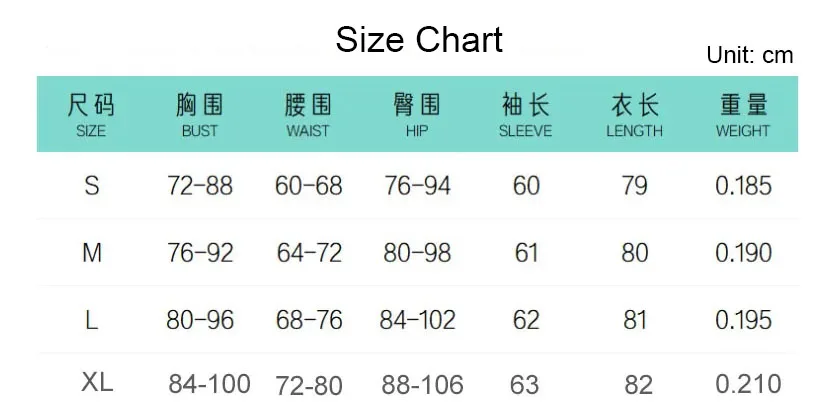Image resolution: width=820 pixels, height=419 pixels.
Task: Select weight value 0.190
Action: point(744,253)
